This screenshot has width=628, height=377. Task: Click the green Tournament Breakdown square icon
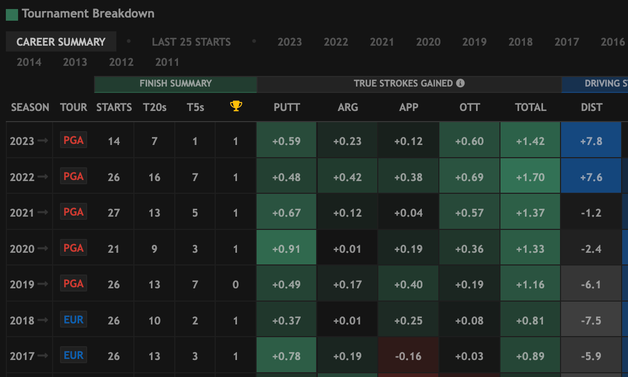click(12, 15)
